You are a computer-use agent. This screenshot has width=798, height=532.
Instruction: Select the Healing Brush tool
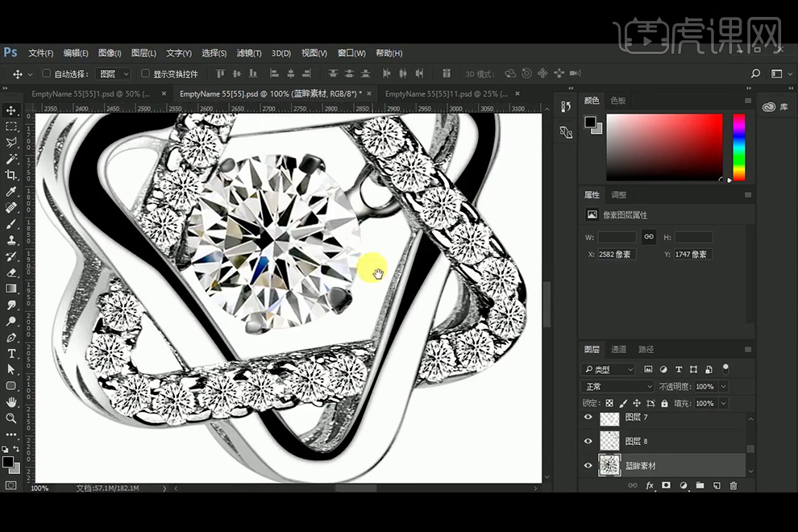pyautogui.click(x=10, y=208)
